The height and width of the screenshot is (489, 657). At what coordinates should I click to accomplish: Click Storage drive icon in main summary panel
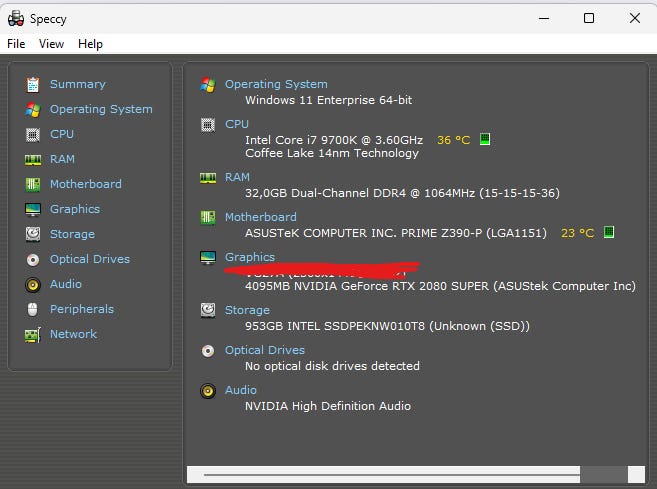click(208, 310)
